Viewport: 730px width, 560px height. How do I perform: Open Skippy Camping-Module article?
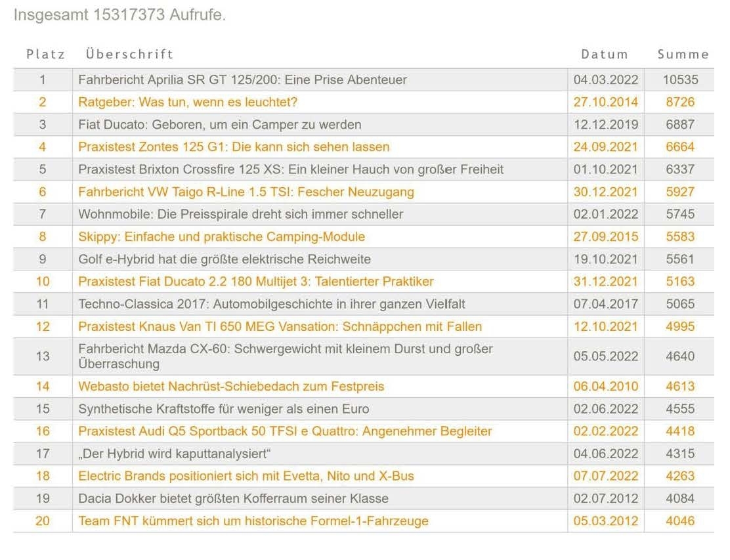click(221, 236)
